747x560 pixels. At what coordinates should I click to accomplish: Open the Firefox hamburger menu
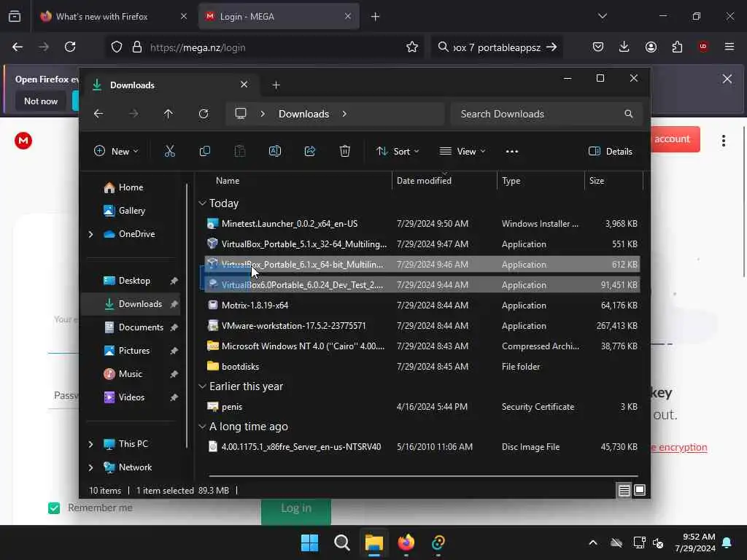[x=729, y=47]
